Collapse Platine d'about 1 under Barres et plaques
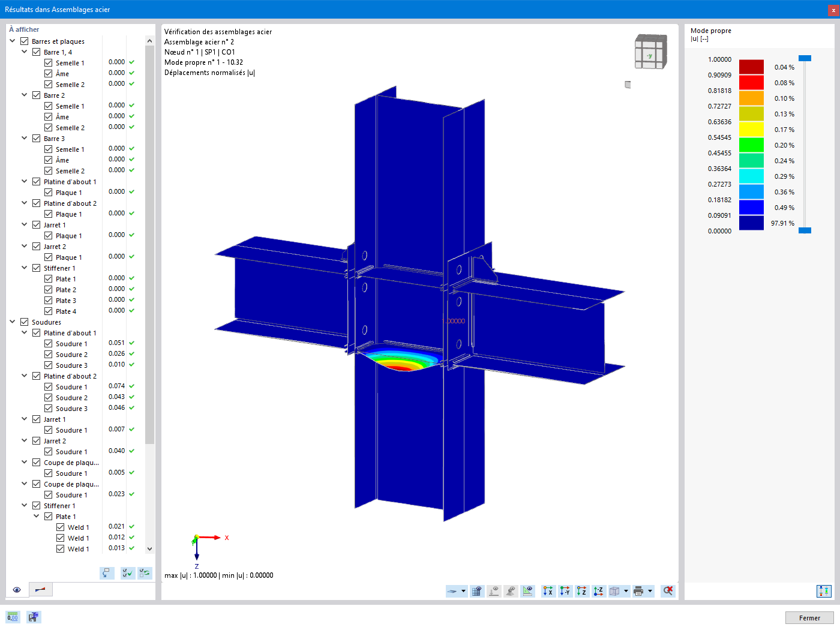Screen dimensions: 840x630 tap(25, 182)
